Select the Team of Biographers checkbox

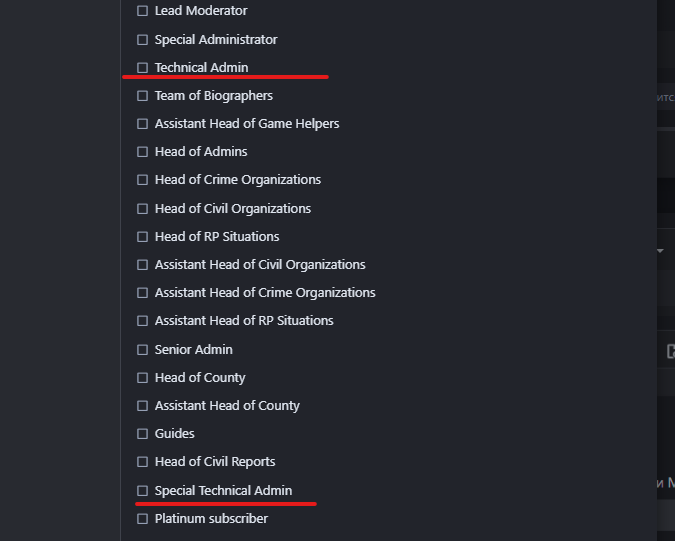(x=142, y=96)
